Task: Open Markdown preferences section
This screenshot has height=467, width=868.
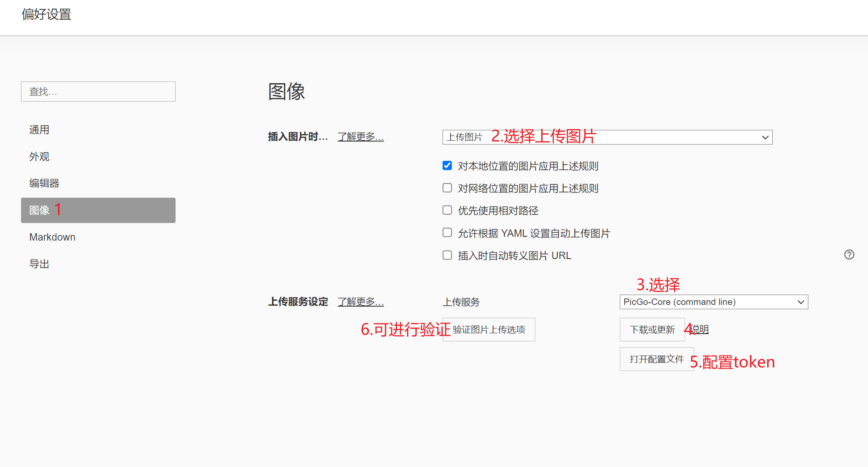Action: [52, 237]
